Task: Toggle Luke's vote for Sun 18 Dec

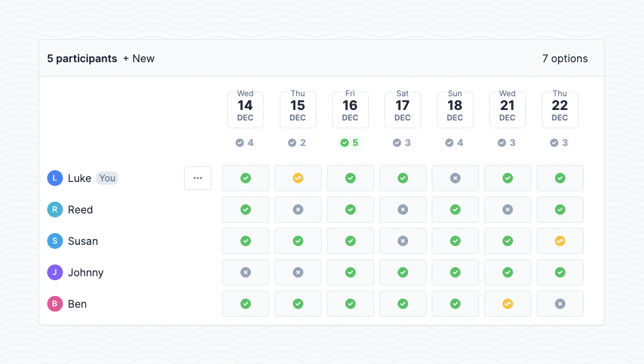Action: pyautogui.click(x=455, y=178)
